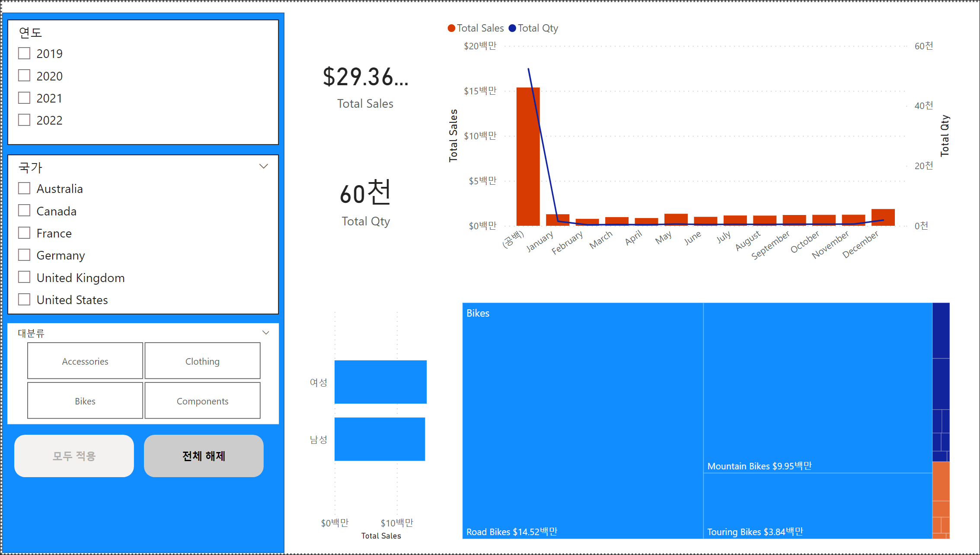Select the Australia country checkbox
This screenshot has height=555, width=980.
point(24,189)
